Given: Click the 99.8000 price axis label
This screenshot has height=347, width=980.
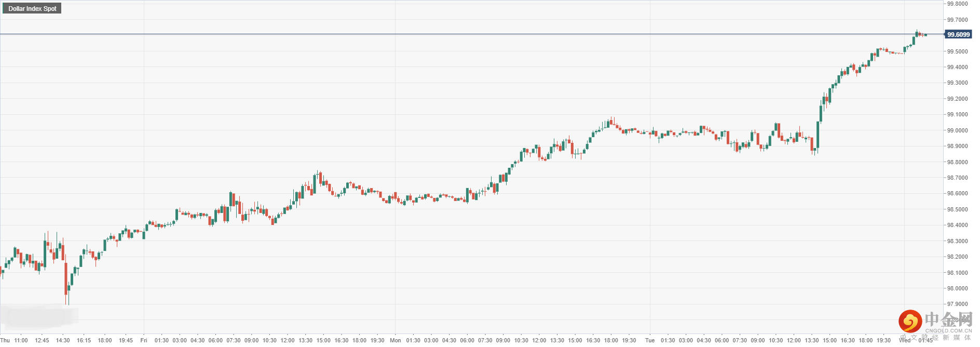Looking at the screenshot, I should coord(957,4).
